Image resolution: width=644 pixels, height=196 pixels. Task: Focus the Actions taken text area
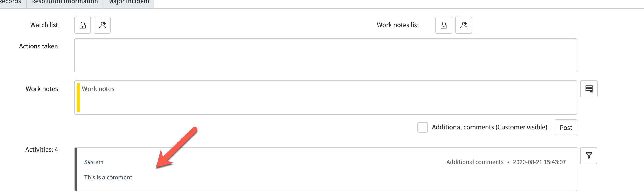point(325,55)
